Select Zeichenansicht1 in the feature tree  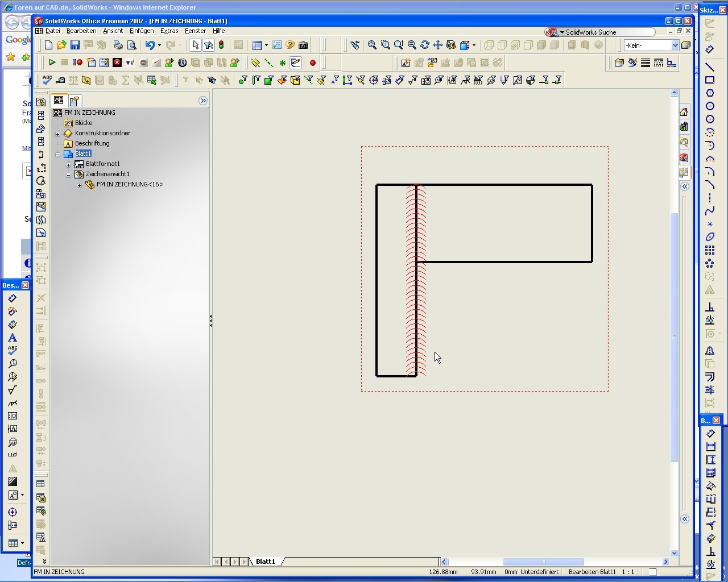pos(107,174)
